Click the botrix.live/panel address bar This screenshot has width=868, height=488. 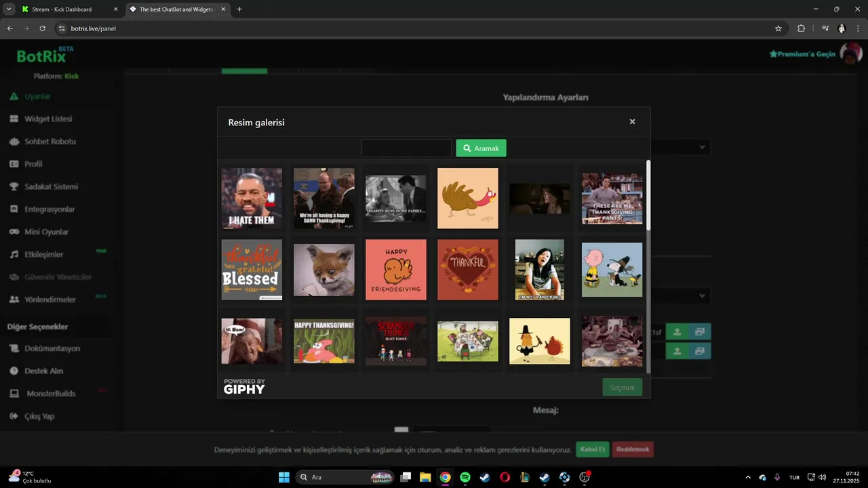(420, 28)
